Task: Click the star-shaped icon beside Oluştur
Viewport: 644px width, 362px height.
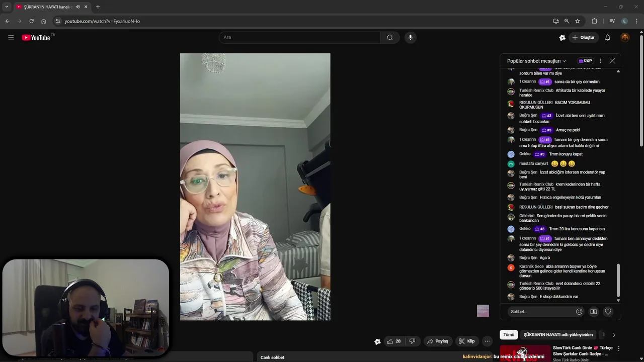Action: point(562,37)
